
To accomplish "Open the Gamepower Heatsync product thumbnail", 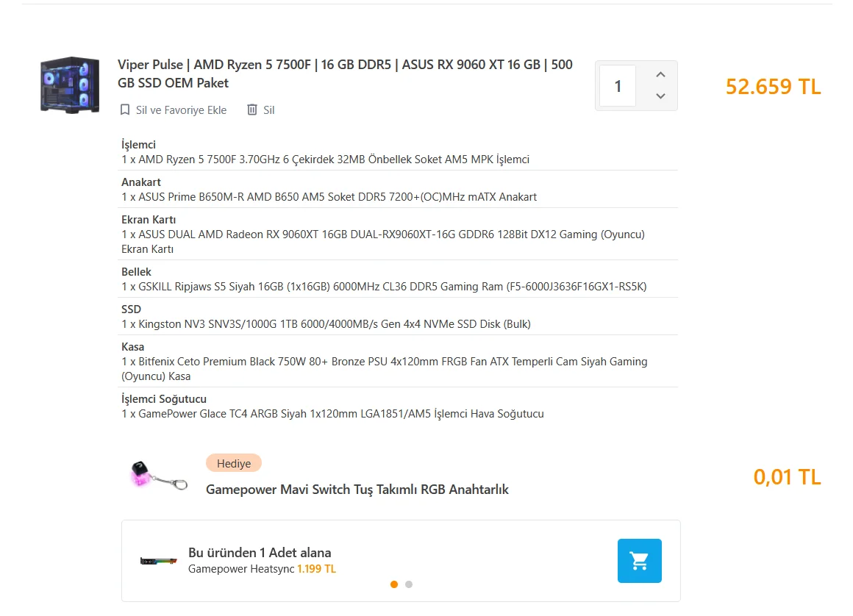I will coord(158,561).
